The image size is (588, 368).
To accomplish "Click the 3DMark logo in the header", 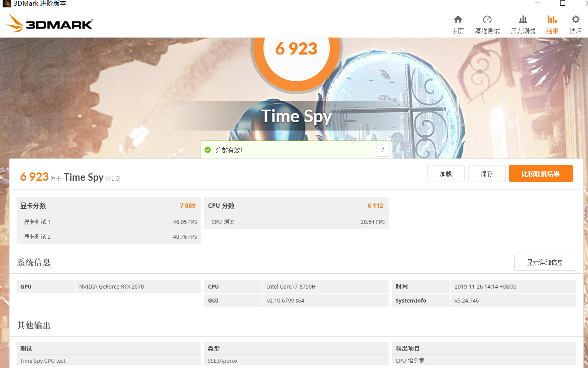I will [50, 24].
